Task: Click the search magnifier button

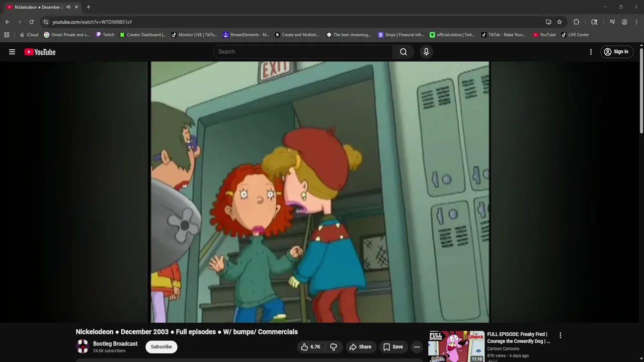Action: click(x=404, y=52)
